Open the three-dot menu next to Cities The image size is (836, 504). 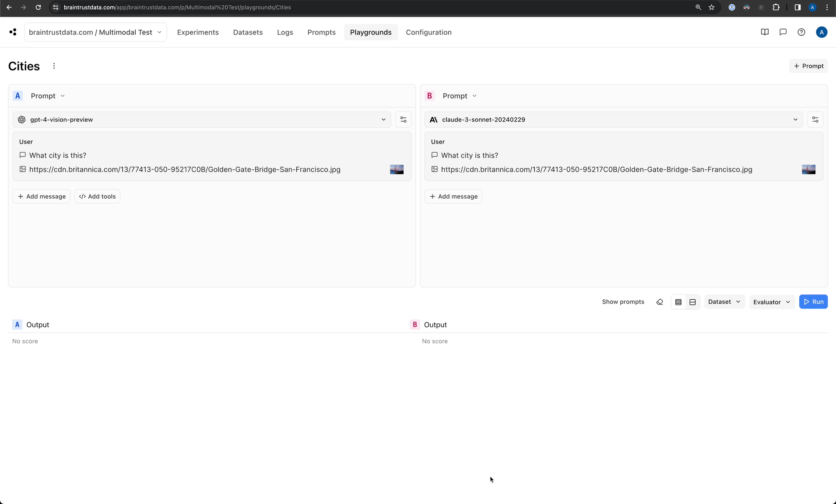point(54,66)
